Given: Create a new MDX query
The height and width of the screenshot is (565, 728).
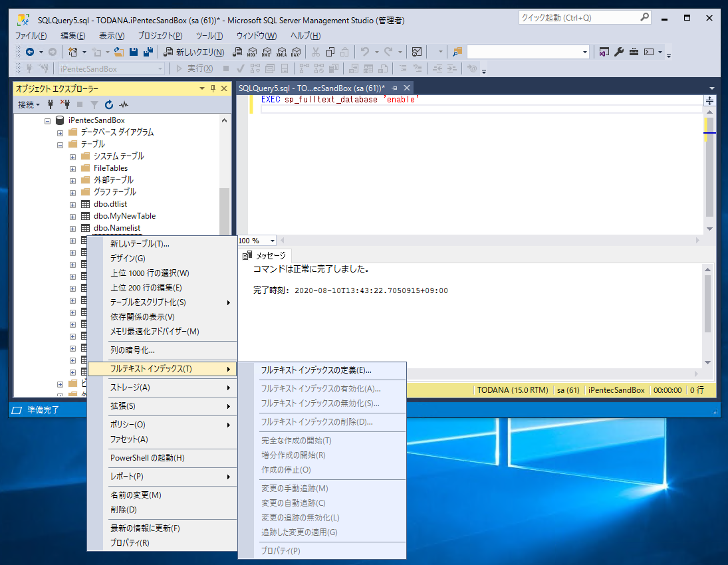Looking at the screenshot, I should pyautogui.click(x=251, y=51).
